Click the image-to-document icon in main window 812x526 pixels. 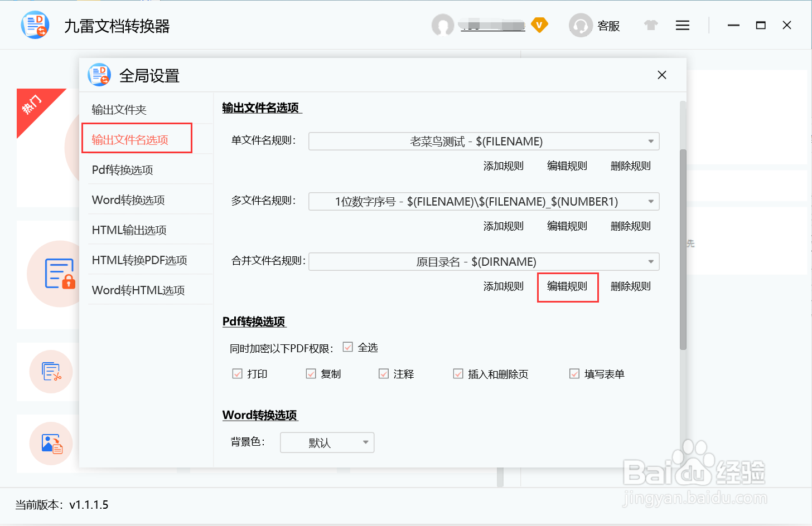[x=52, y=444]
